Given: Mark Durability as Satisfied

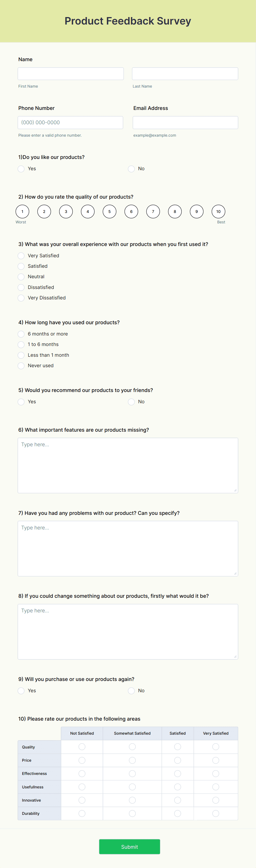Looking at the screenshot, I should [178, 813].
